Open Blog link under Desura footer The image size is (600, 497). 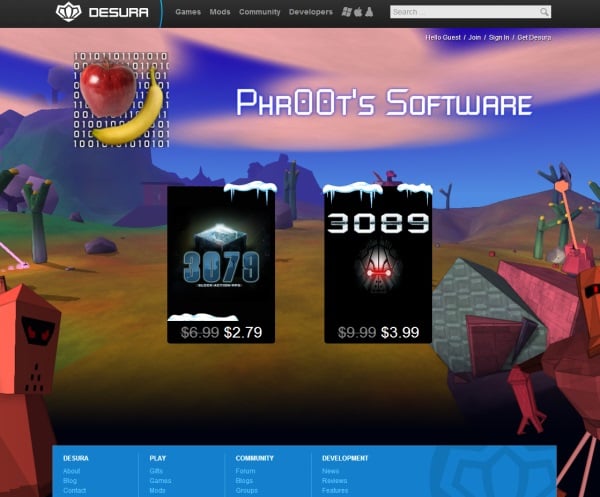[70, 481]
